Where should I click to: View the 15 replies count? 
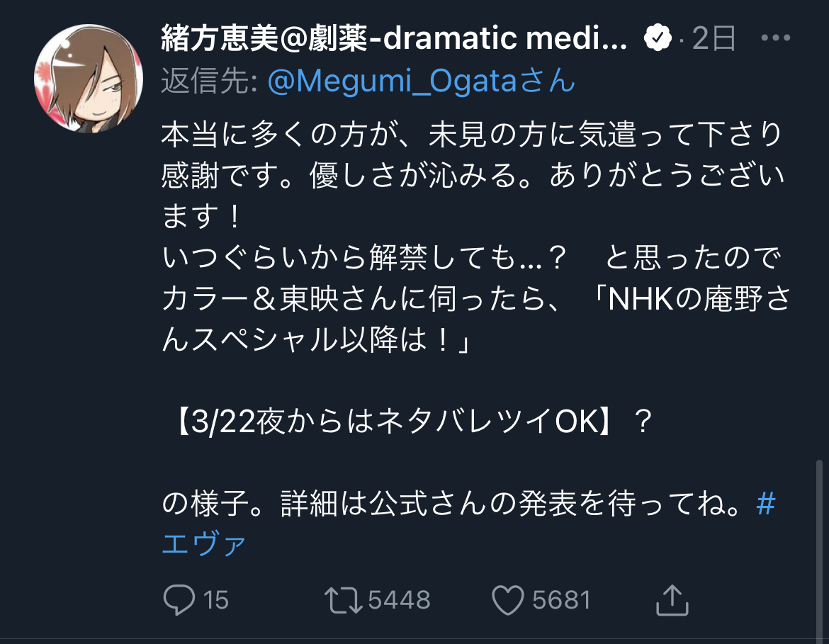[x=215, y=600]
